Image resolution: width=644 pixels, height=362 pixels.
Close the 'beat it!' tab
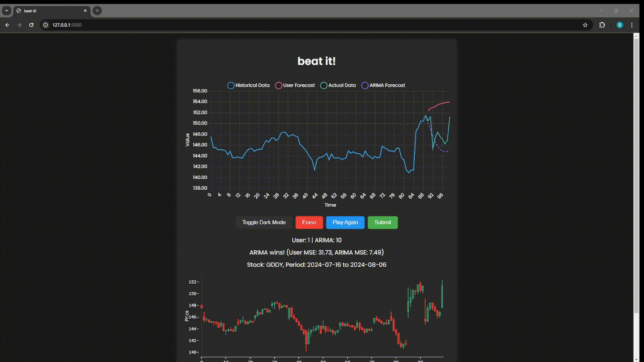[85, 11]
